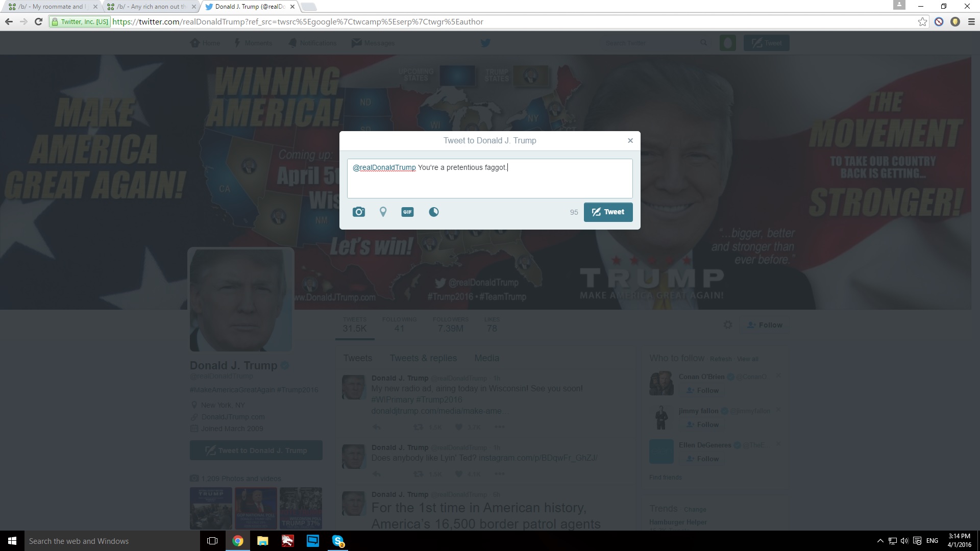The width and height of the screenshot is (980, 551).
Task: Click the 'Tweet to Donald J. Trump' profile button
Action: (256, 450)
